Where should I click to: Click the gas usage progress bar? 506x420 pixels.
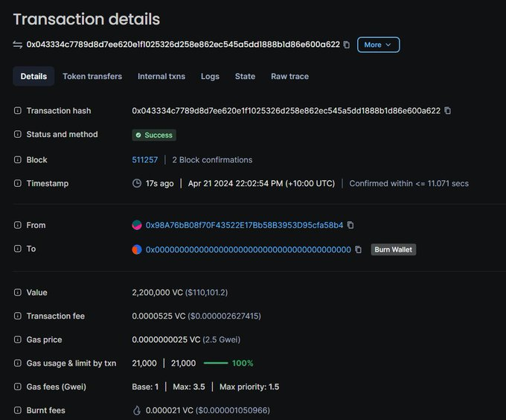(x=216, y=363)
